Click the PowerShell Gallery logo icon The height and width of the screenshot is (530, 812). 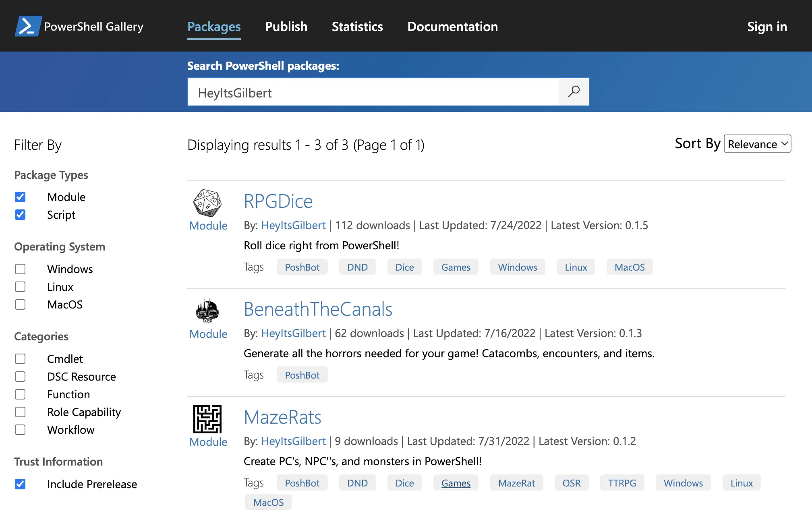coord(28,26)
